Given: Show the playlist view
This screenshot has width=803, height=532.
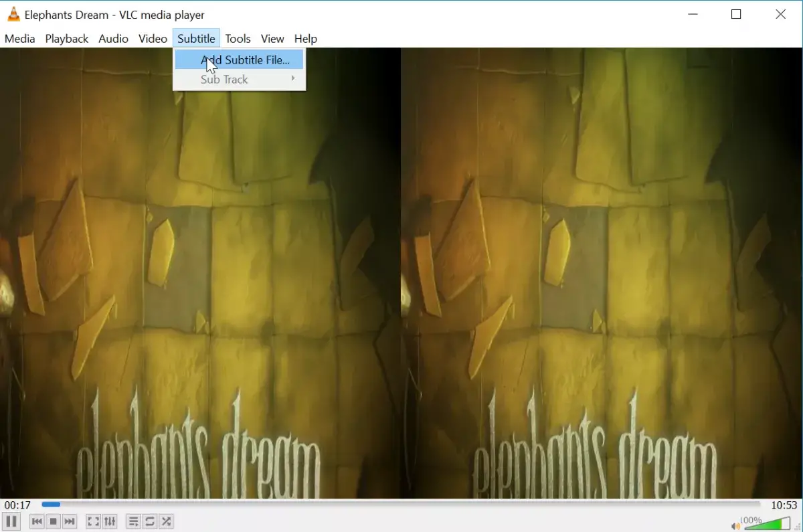Looking at the screenshot, I should 134,521.
